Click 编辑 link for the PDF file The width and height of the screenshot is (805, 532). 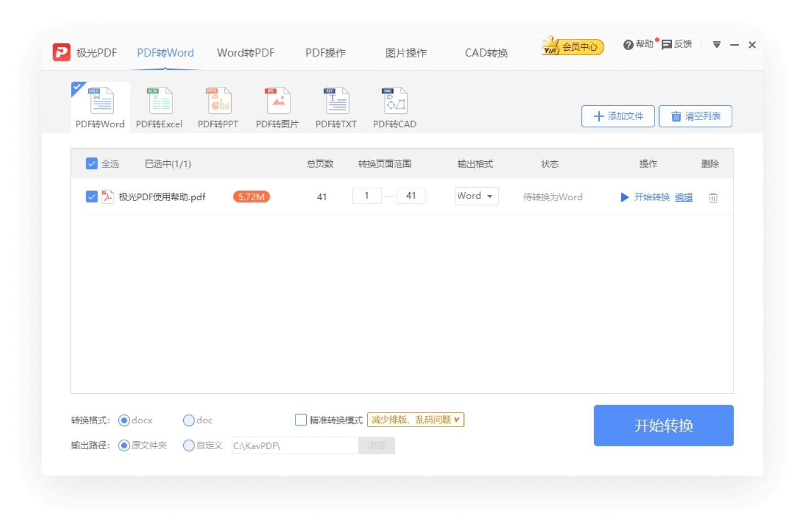[683, 197]
